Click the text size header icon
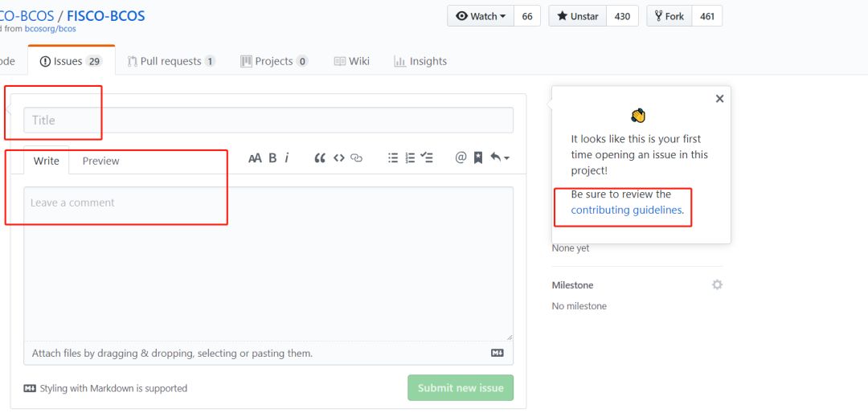 coord(255,158)
